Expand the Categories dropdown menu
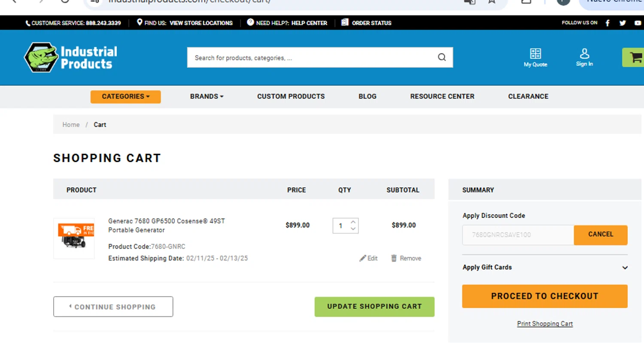644x349 pixels. pos(125,96)
